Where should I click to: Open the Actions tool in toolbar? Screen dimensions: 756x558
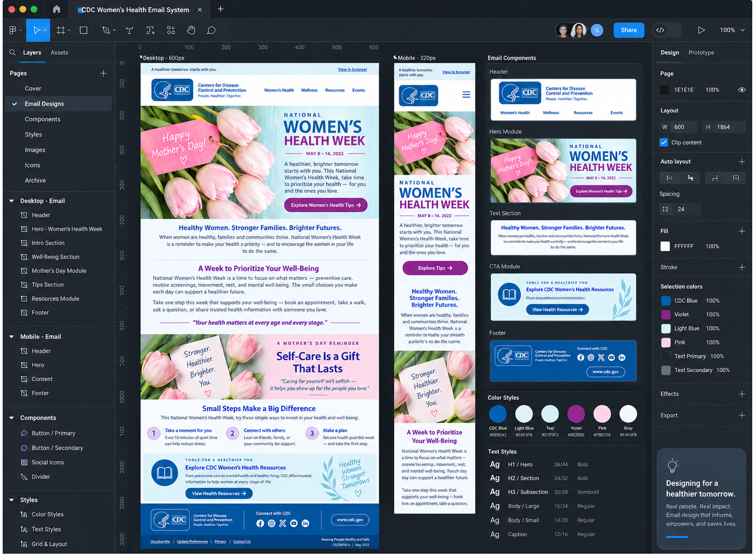point(171,30)
